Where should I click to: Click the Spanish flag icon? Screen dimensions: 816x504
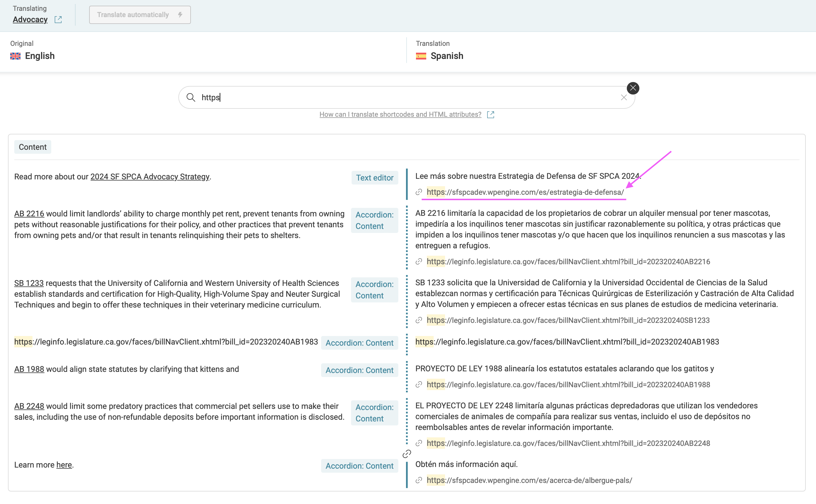[421, 56]
